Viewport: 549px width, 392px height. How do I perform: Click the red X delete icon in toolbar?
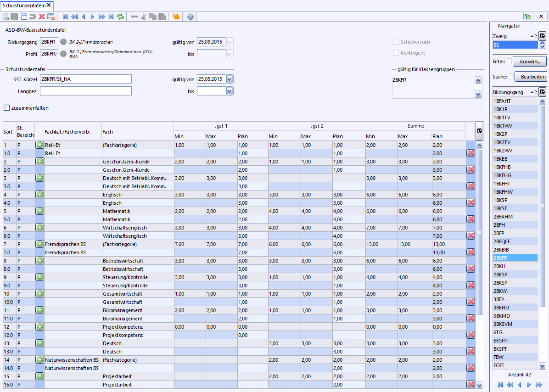click(x=42, y=17)
